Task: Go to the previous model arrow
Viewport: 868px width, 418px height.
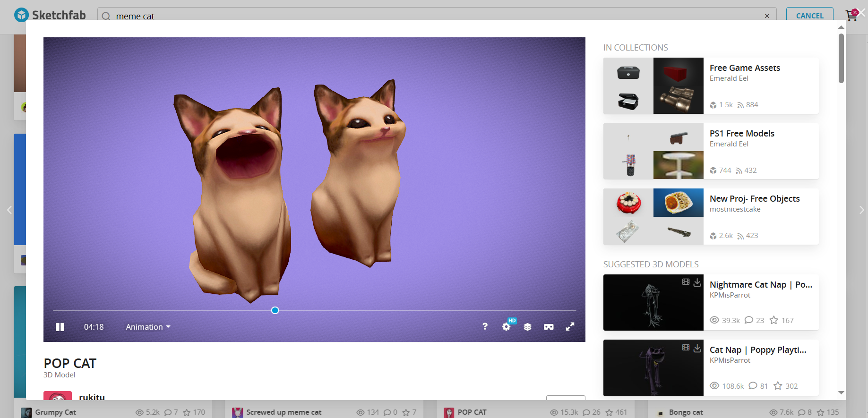Action: (9, 210)
